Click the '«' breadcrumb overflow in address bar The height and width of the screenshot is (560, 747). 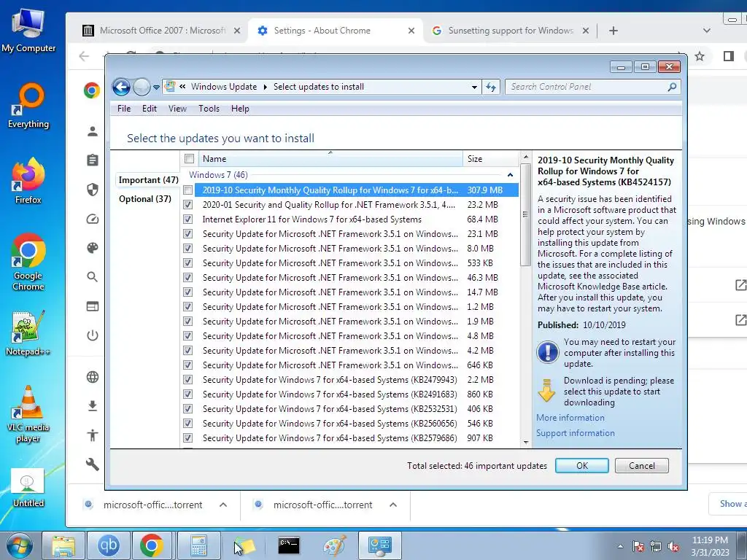click(182, 87)
